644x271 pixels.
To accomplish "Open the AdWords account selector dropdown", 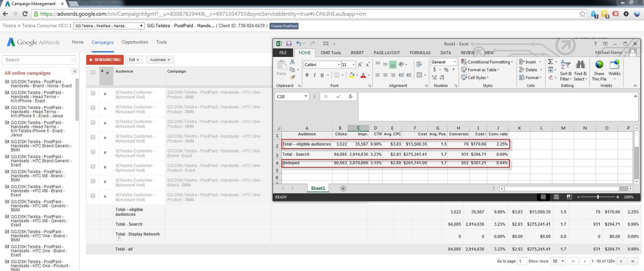I will click(109, 26).
